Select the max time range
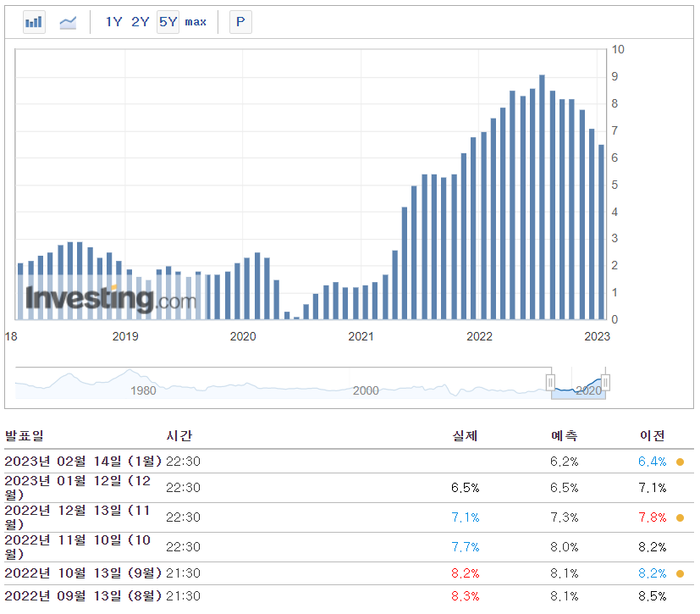The height and width of the screenshot is (614, 700). (x=196, y=22)
